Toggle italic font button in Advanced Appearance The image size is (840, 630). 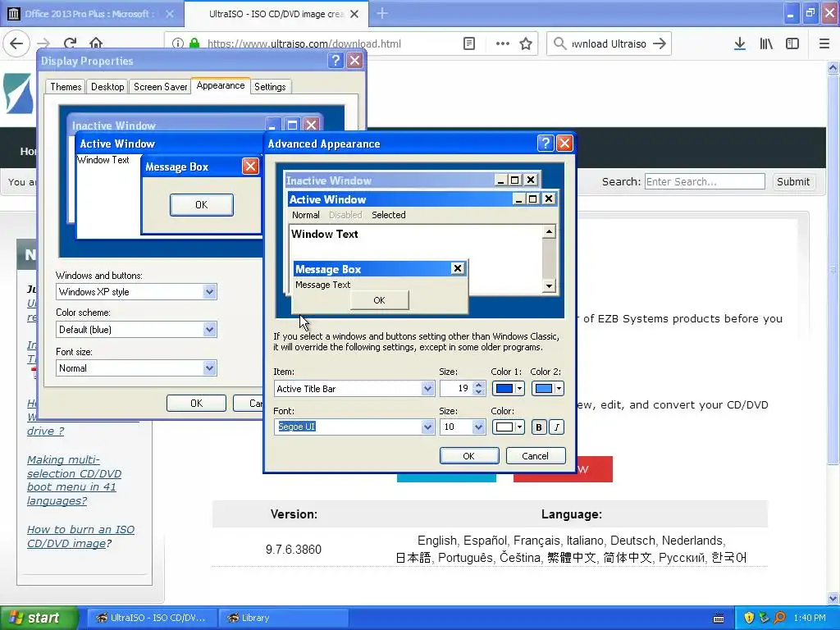(x=557, y=427)
